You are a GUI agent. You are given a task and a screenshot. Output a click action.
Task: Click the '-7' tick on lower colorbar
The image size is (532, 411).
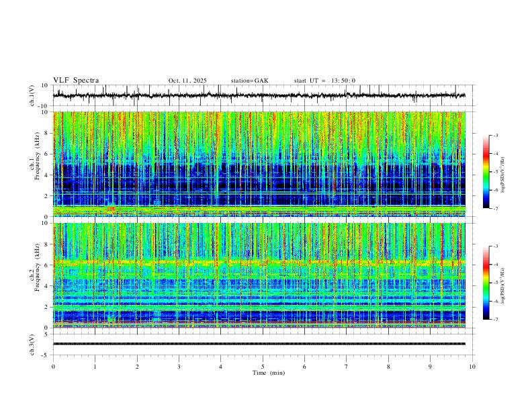[495, 319]
